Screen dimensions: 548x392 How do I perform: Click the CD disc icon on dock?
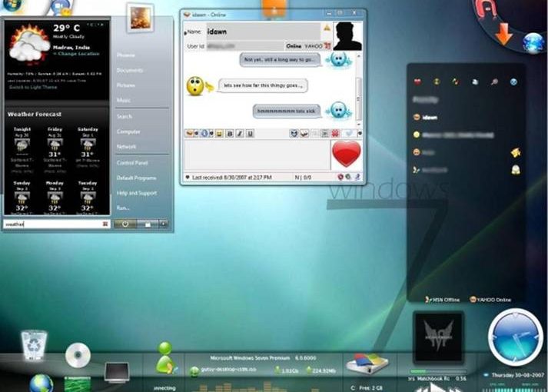coord(78,355)
